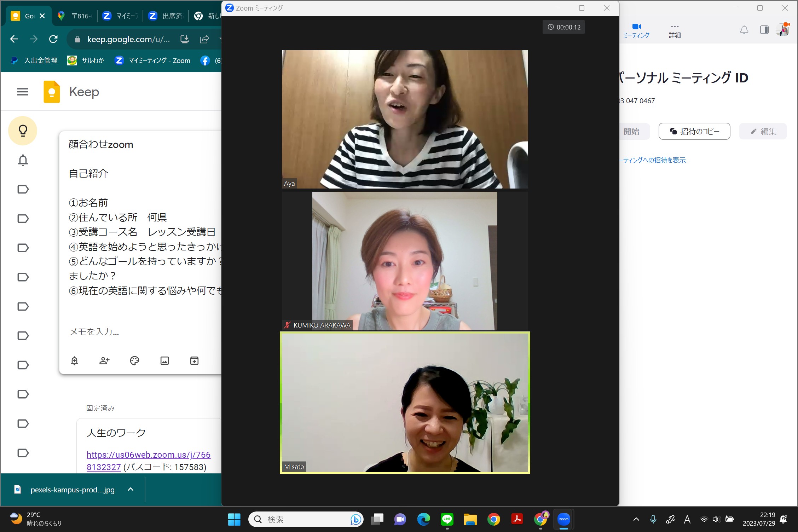This screenshot has width=798, height=532.
Task: Click the install app icon in the address bar
Action: [x=185, y=39]
